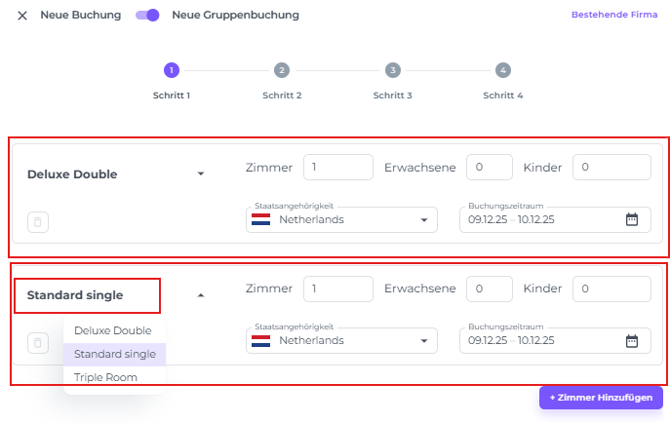Open calendar for the second booking period
Viewport: 670px width, 423px height.
point(632,341)
